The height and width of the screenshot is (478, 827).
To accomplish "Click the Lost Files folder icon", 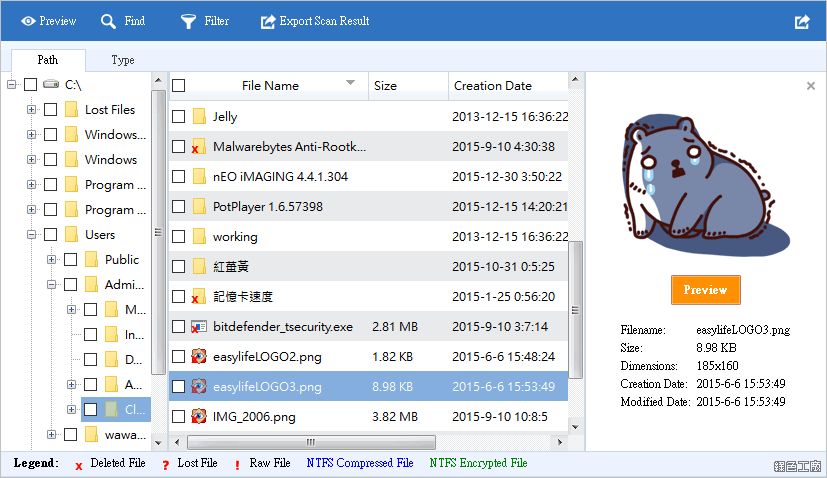I will pos(71,109).
